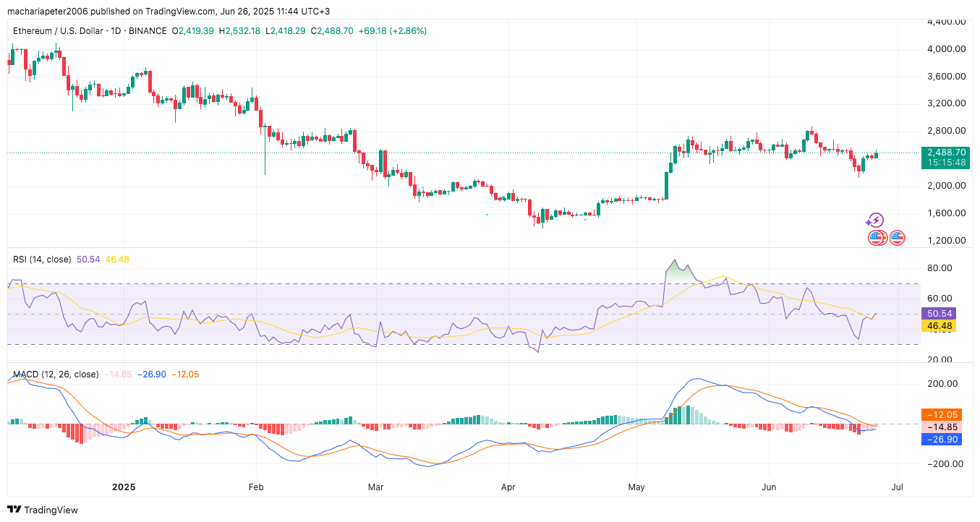Click the 4,000.00 level on price scale
The width and height of the screenshot is (980, 522).
(946, 49)
